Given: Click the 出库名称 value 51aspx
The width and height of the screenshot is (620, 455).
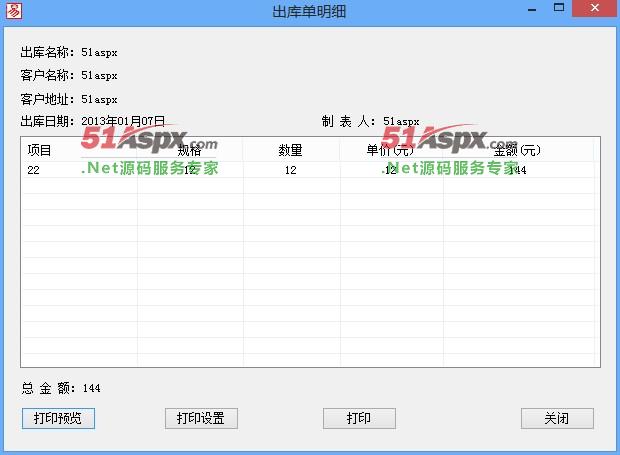Looking at the screenshot, I should click(99, 52).
